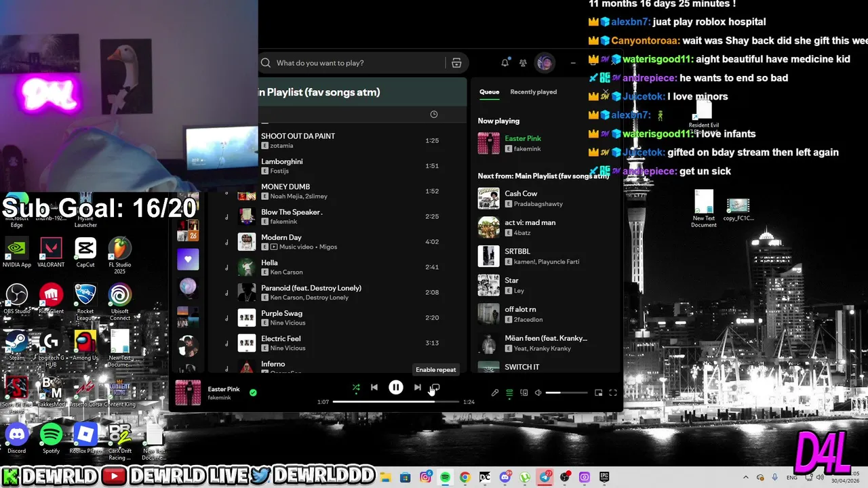Open Connect to a device icon
Screen dimensions: 868x488
point(524,392)
